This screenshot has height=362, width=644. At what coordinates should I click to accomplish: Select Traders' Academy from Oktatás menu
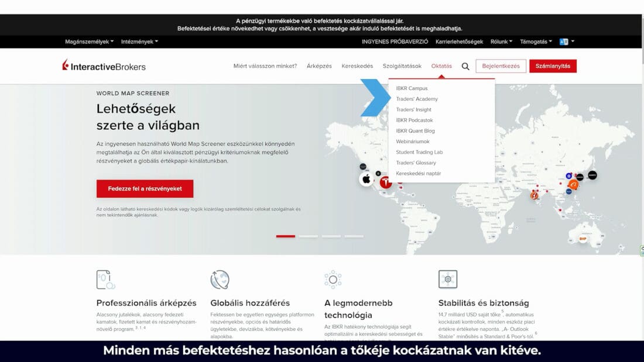pos(417,99)
